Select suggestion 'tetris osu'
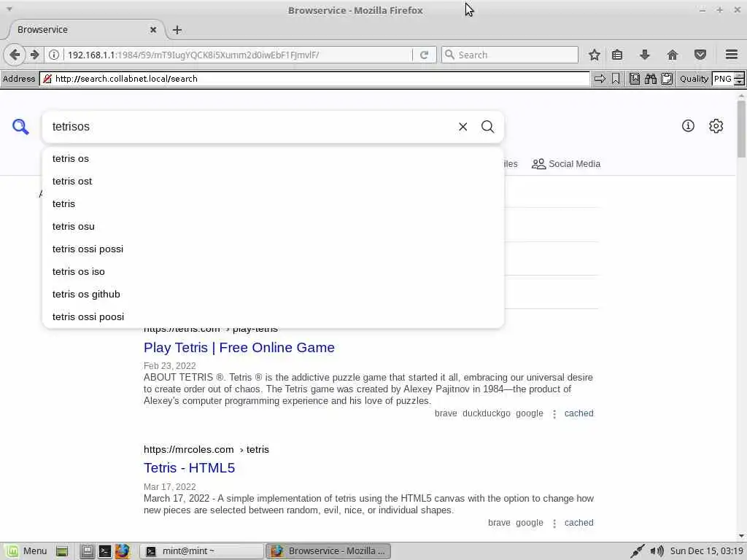 273,226
